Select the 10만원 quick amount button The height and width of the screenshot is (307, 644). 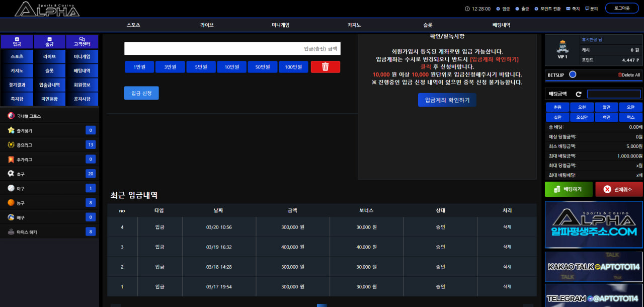point(231,67)
